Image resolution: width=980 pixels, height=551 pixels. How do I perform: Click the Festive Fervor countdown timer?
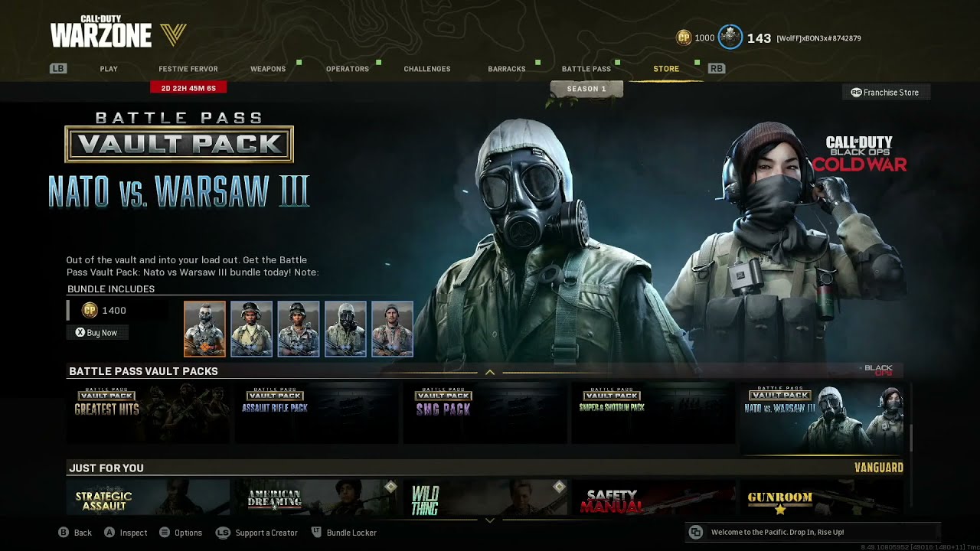click(x=188, y=88)
